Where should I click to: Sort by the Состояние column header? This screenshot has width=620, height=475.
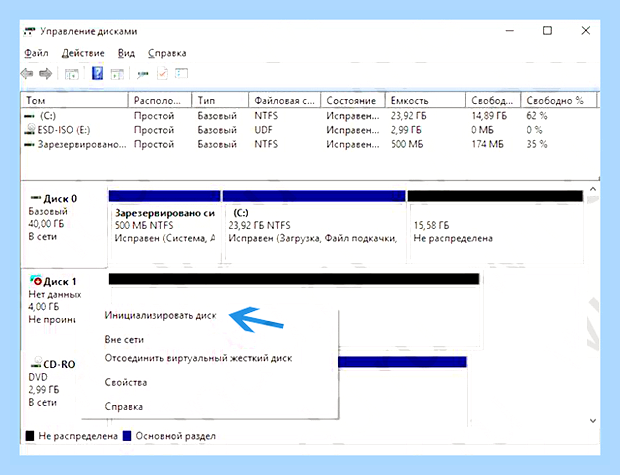tap(353, 100)
